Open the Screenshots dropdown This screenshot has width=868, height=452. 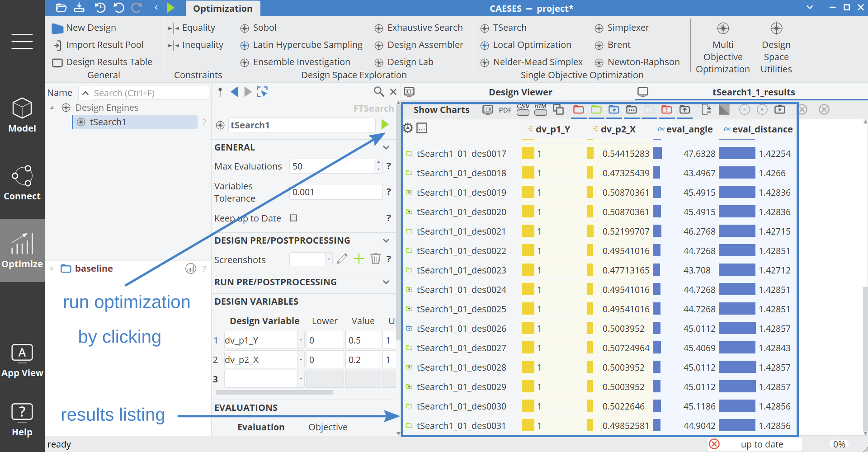coord(329,259)
